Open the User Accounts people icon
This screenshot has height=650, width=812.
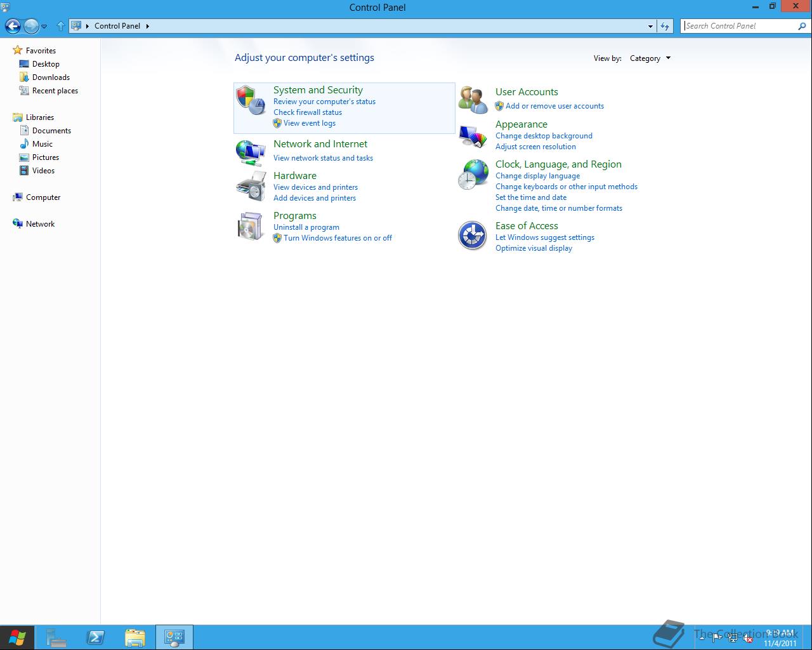point(473,100)
